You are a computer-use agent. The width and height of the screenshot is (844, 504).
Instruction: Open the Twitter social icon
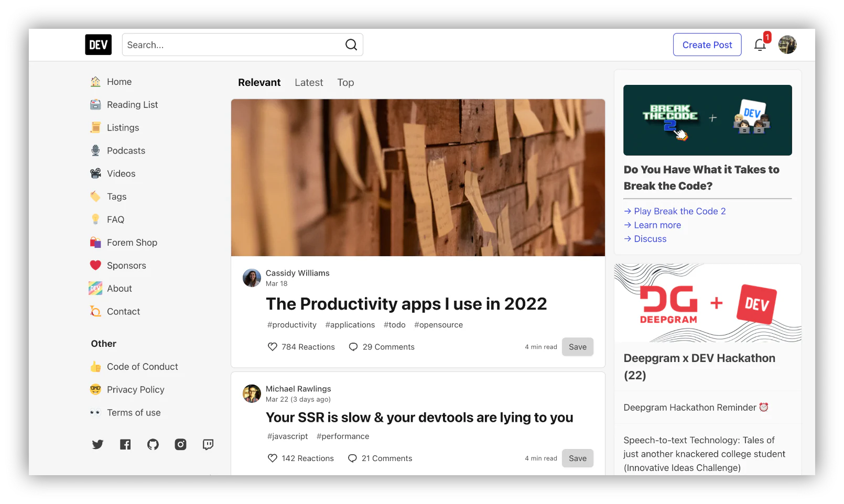[98, 444]
